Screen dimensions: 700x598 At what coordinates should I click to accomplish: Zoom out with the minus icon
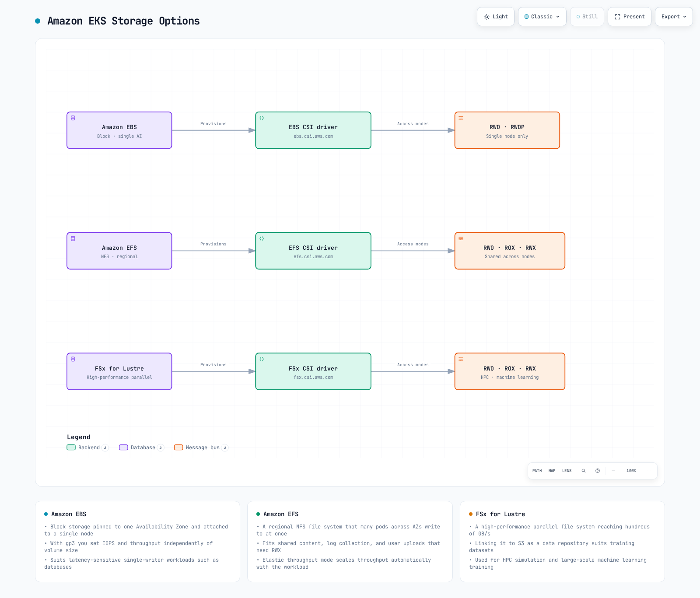[613, 471]
